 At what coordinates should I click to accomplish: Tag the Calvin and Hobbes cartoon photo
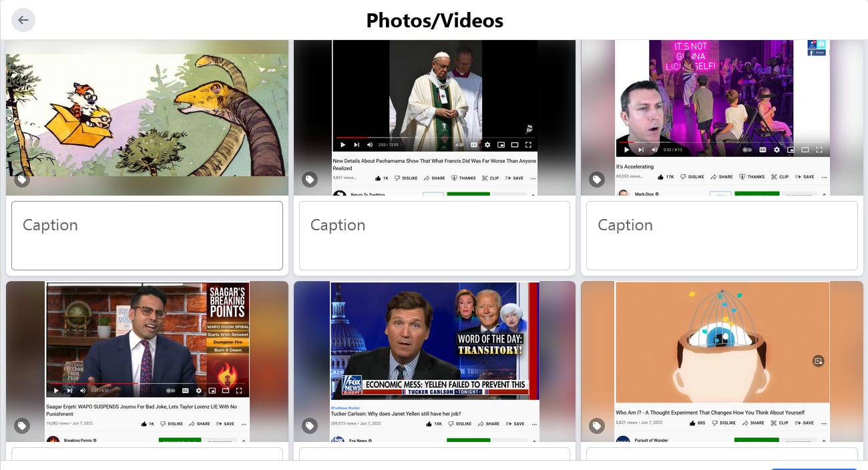[22, 180]
